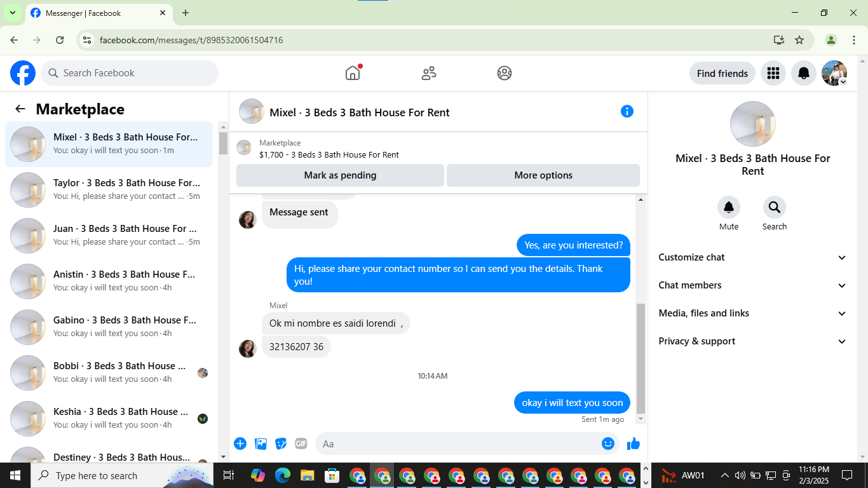Open Microsoft Store from taskbar
868x488 pixels.
[332, 475]
